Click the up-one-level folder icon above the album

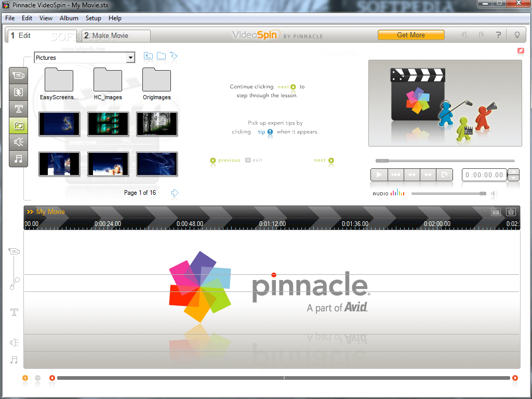coord(148,55)
